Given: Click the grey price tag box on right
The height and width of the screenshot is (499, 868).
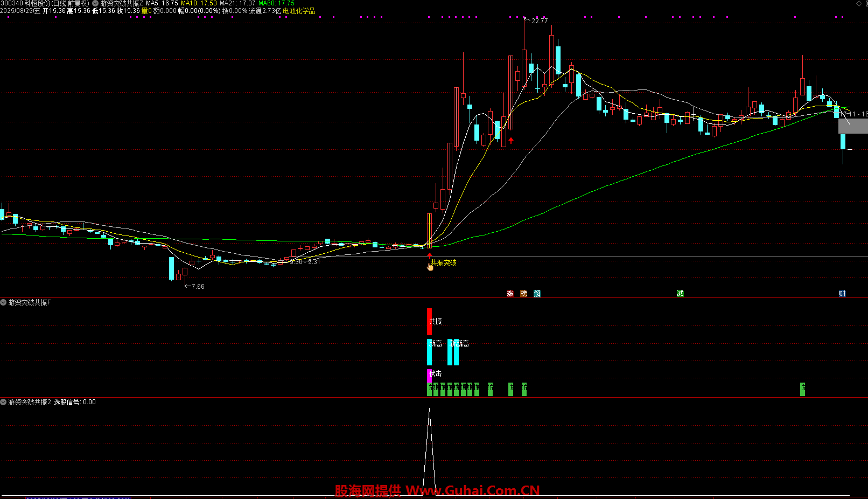Looking at the screenshot, I should pyautogui.click(x=853, y=126).
